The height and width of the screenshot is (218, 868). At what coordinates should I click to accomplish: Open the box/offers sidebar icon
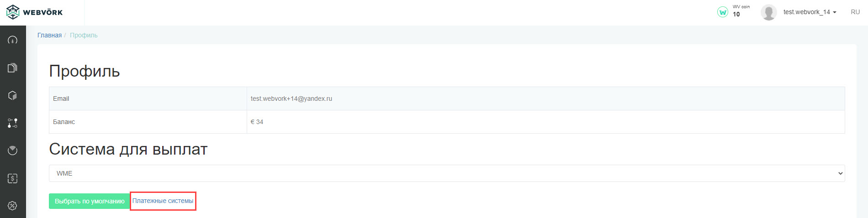13,95
